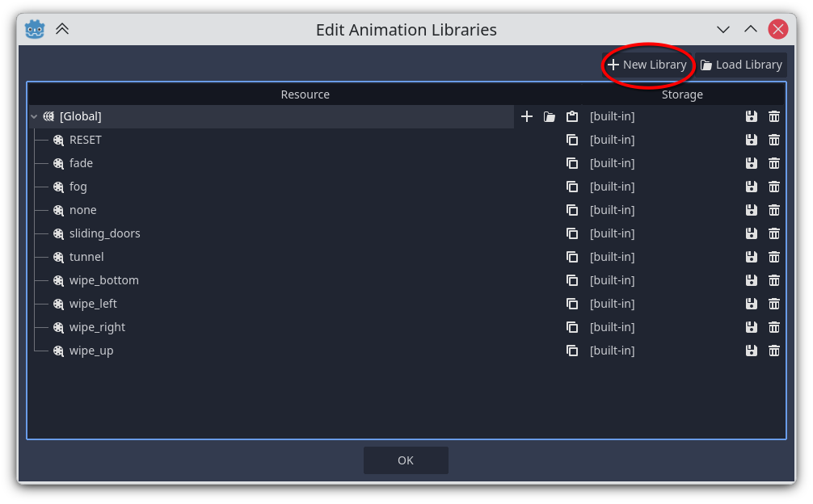Save the tunnel animation to a file
The width and height of the screenshot is (813, 504).
751,256
